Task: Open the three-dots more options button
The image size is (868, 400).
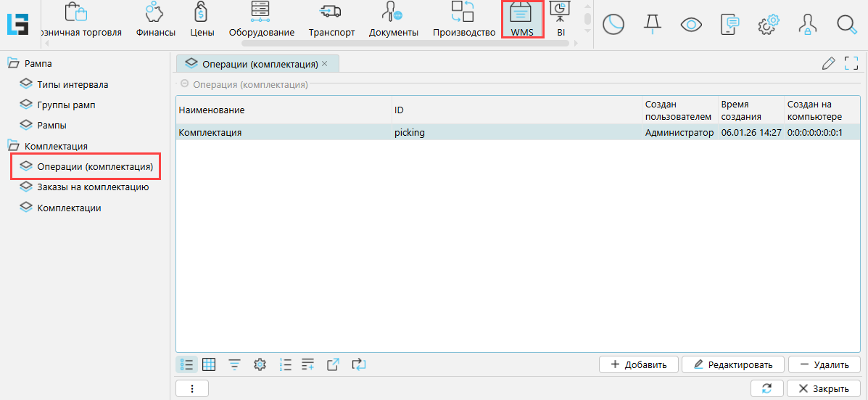Action: pos(192,388)
